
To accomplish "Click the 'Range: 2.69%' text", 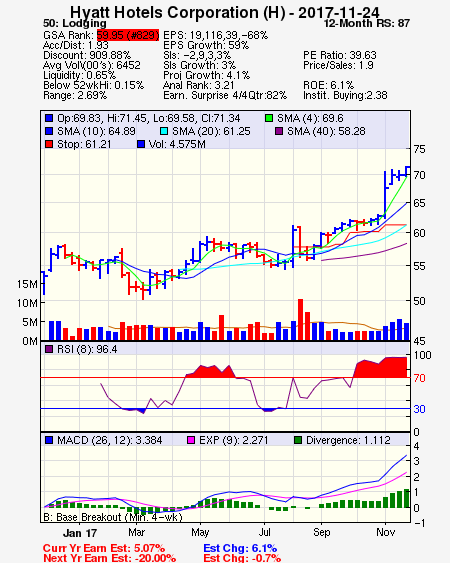I will click(x=75, y=96).
